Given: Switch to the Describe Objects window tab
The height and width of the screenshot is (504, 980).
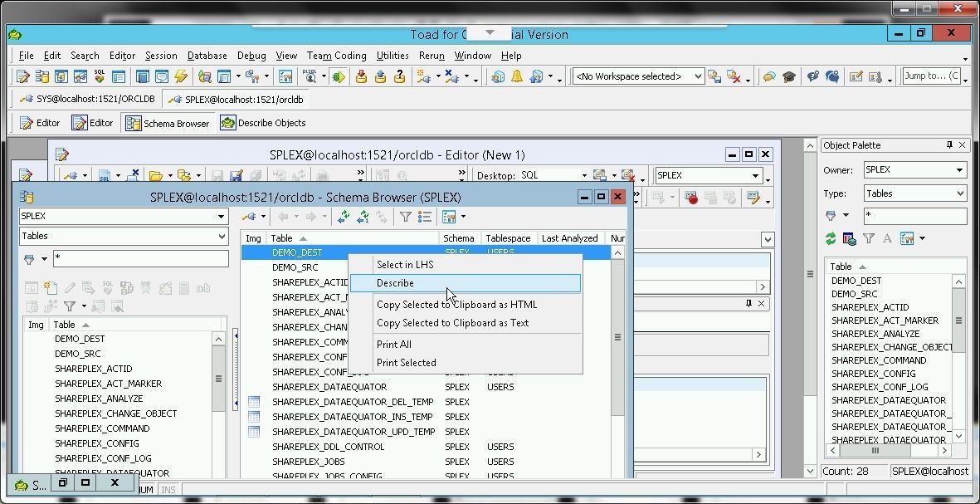Looking at the screenshot, I should point(262,123).
